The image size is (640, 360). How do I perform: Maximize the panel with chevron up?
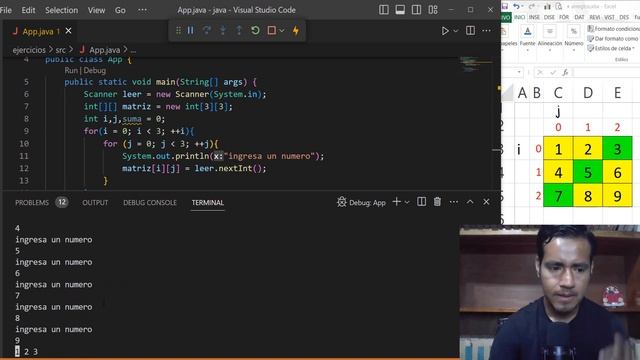[470, 202]
